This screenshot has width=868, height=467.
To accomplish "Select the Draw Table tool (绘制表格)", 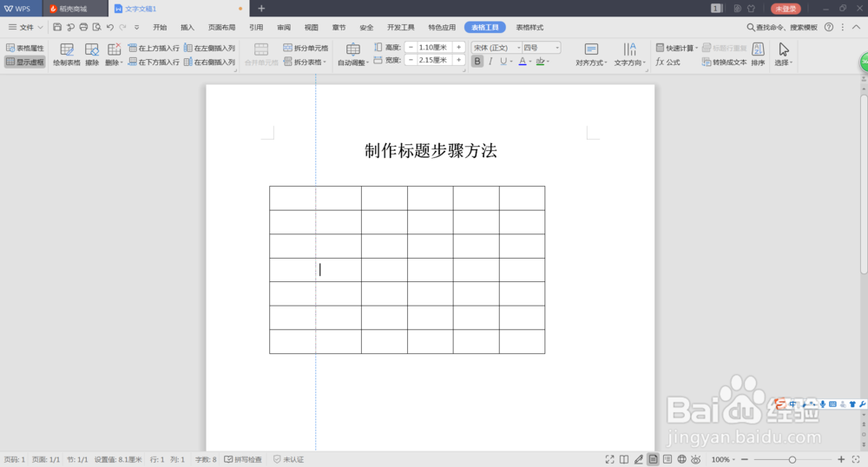I will pos(67,55).
